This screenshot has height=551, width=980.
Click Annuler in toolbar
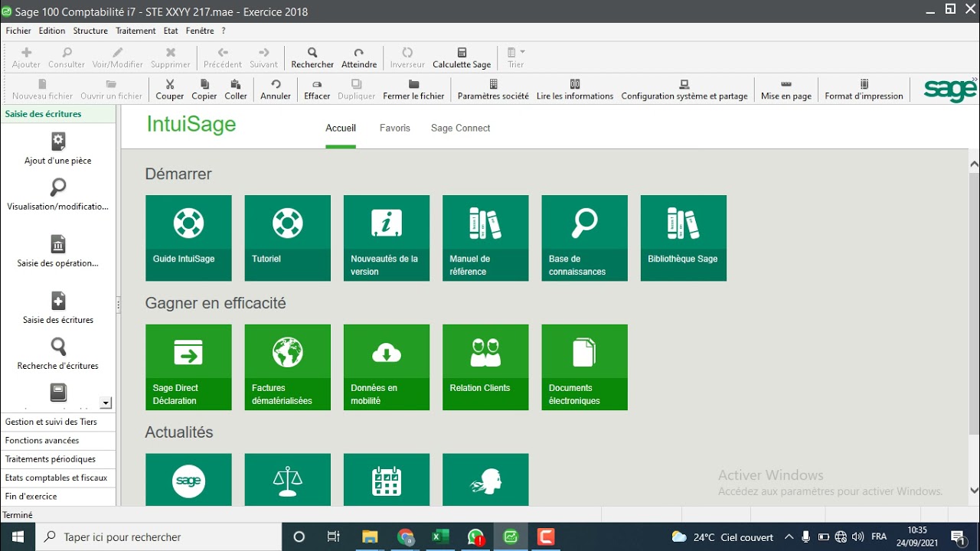tap(276, 90)
